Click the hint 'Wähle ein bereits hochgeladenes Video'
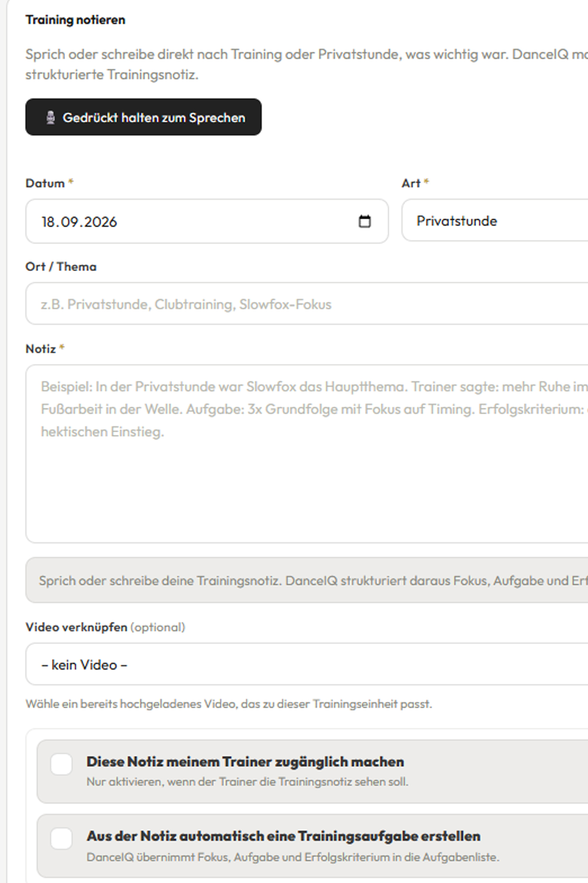This screenshot has width=588, height=883. tap(229, 703)
